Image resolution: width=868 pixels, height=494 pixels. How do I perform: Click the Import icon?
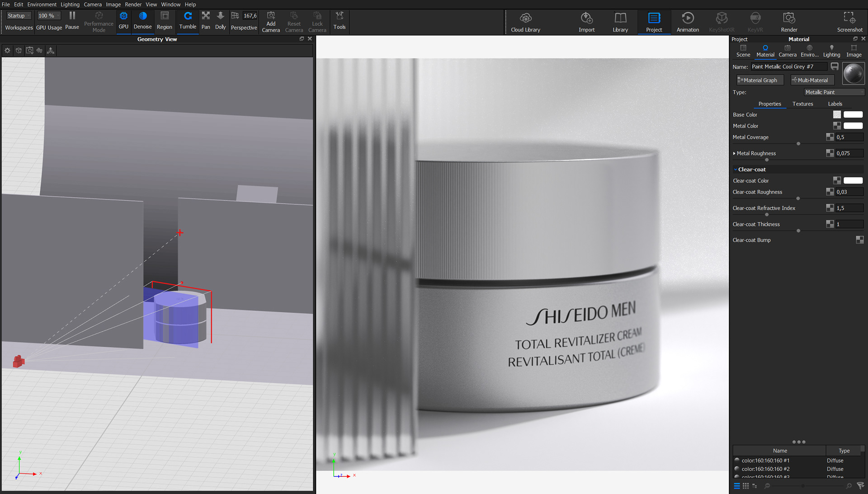tap(586, 22)
